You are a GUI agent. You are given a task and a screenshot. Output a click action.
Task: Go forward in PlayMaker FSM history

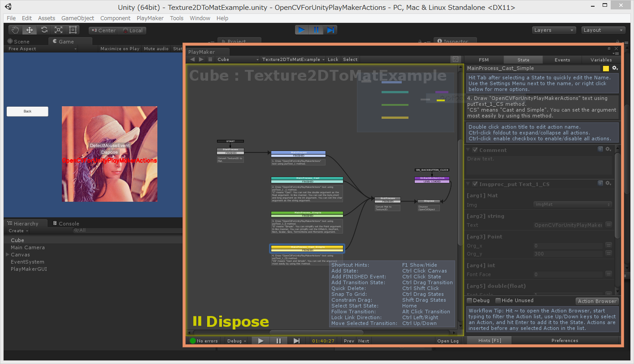pyautogui.click(x=201, y=59)
